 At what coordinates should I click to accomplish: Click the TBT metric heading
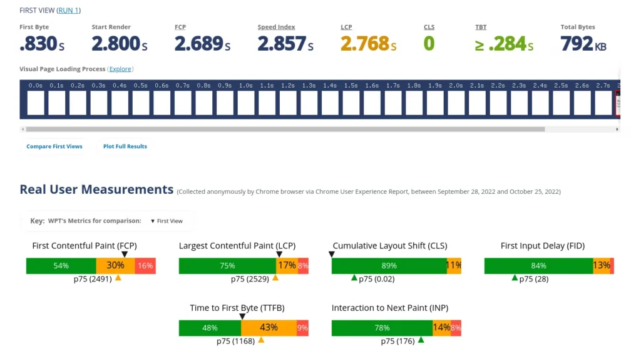[x=481, y=27]
